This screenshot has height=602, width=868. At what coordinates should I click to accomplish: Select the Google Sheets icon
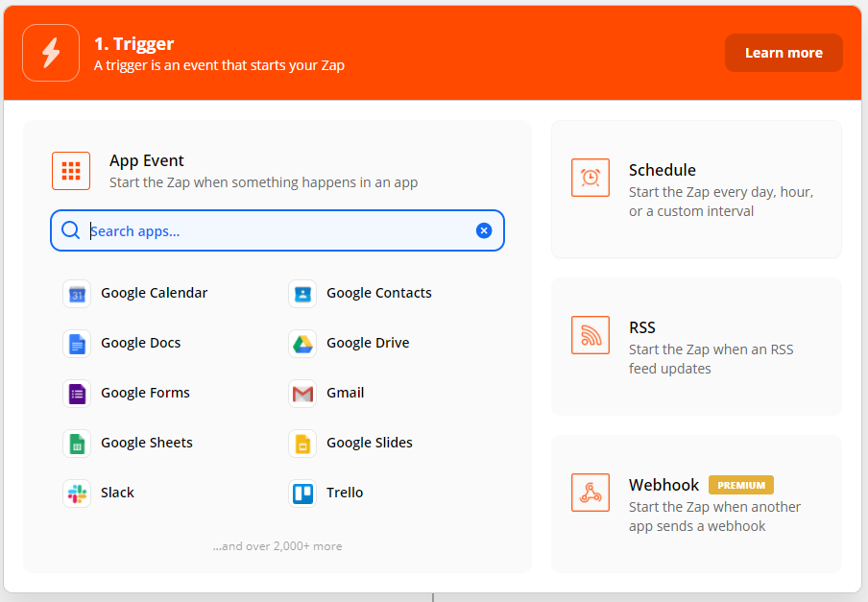[77, 444]
